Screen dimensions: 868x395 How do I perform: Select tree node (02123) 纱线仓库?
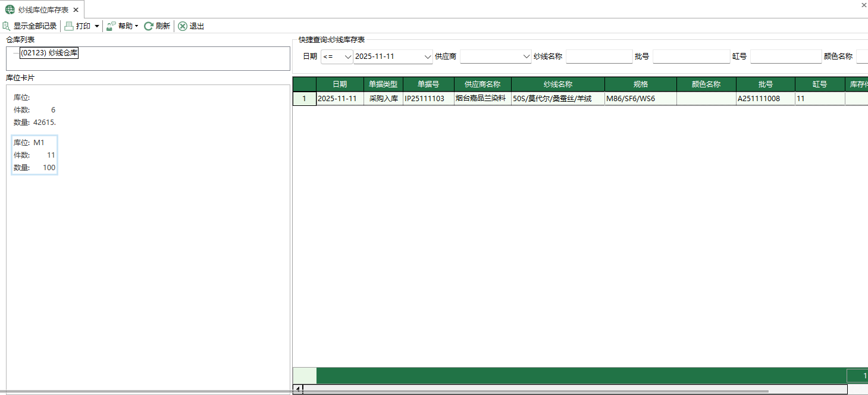point(49,53)
